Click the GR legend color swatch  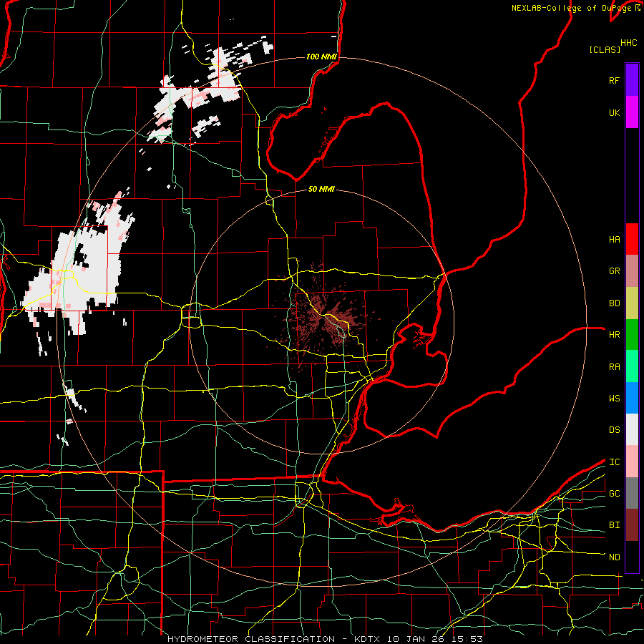pos(632,271)
